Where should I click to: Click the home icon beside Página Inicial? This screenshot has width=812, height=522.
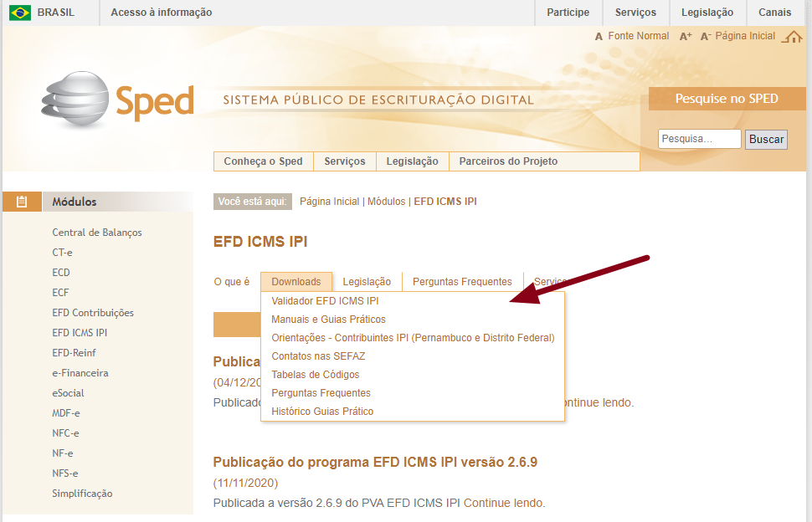click(792, 37)
